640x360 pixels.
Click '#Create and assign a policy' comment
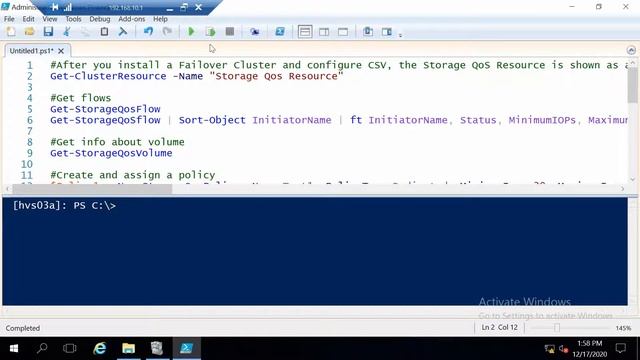pos(133,175)
